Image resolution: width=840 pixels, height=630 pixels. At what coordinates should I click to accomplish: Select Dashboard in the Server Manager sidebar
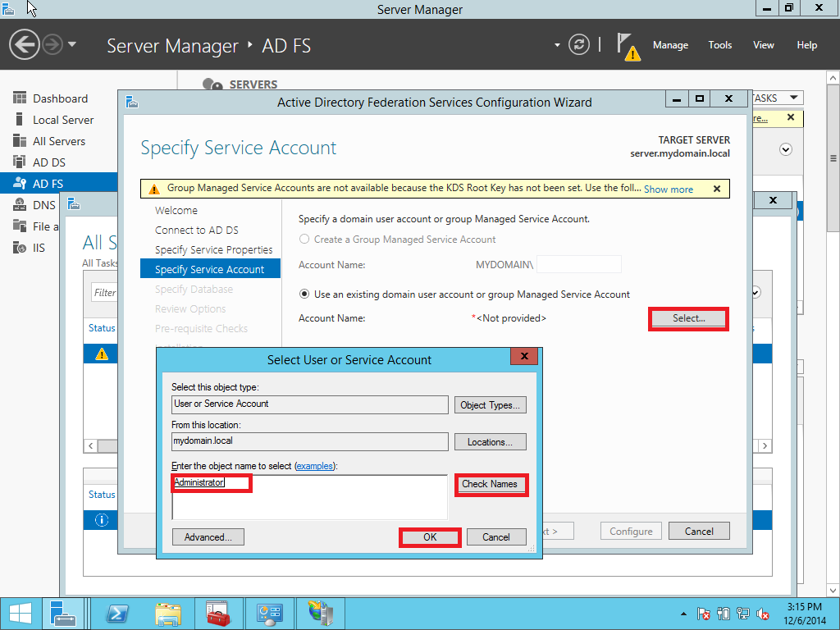click(x=49, y=98)
